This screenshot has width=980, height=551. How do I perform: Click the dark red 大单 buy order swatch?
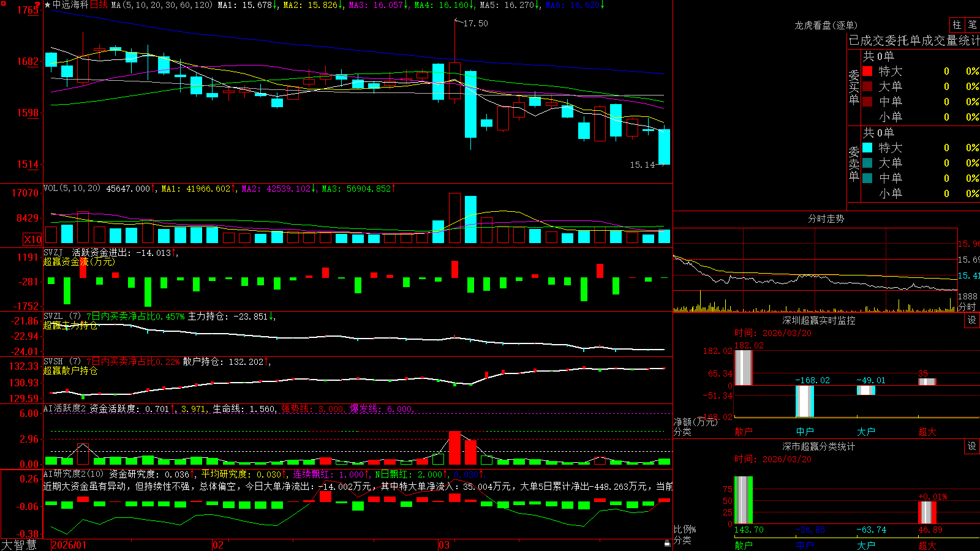point(867,86)
